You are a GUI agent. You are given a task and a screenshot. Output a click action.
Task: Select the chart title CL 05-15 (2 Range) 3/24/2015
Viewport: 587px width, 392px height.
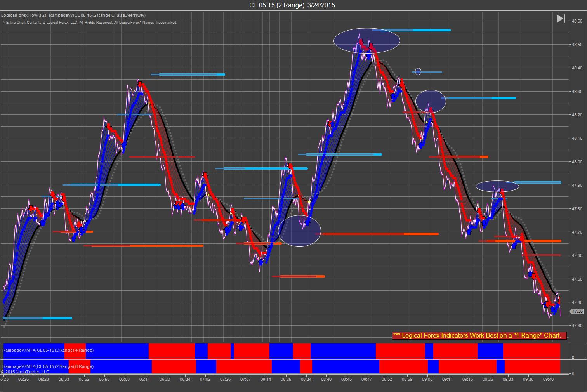pyautogui.click(x=292, y=5)
